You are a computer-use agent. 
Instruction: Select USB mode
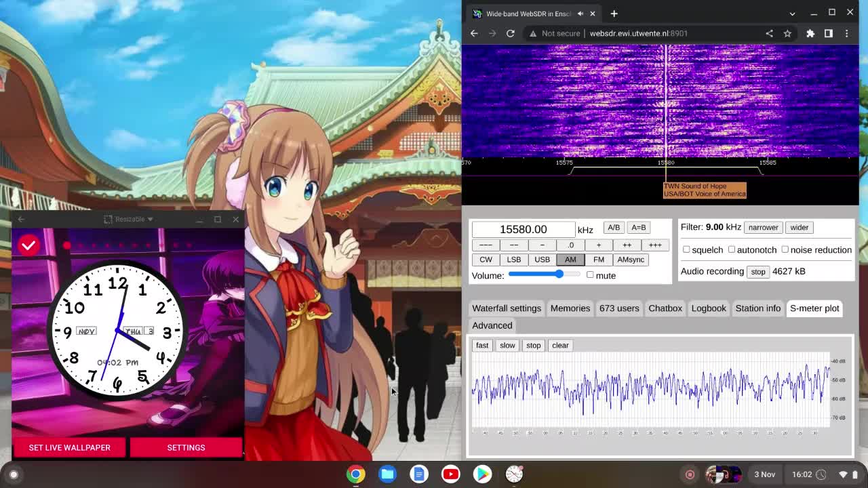(x=542, y=260)
